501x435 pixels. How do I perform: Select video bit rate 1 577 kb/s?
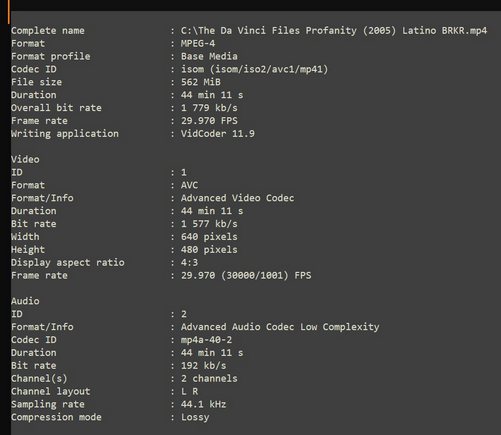pos(209,224)
